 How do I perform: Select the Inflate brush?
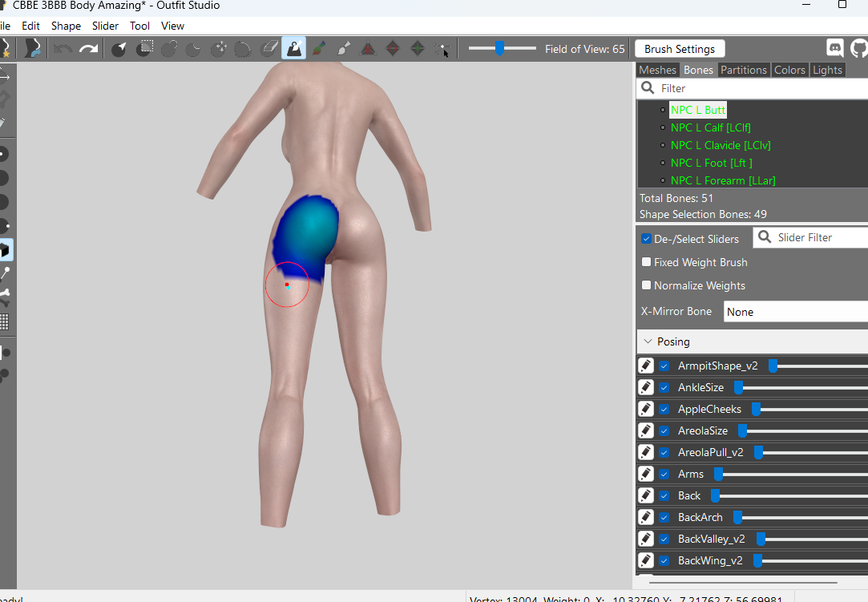(x=168, y=48)
